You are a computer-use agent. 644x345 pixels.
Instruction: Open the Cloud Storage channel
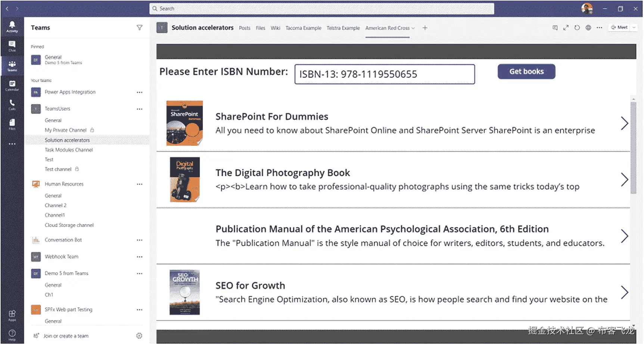(x=69, y=225)
